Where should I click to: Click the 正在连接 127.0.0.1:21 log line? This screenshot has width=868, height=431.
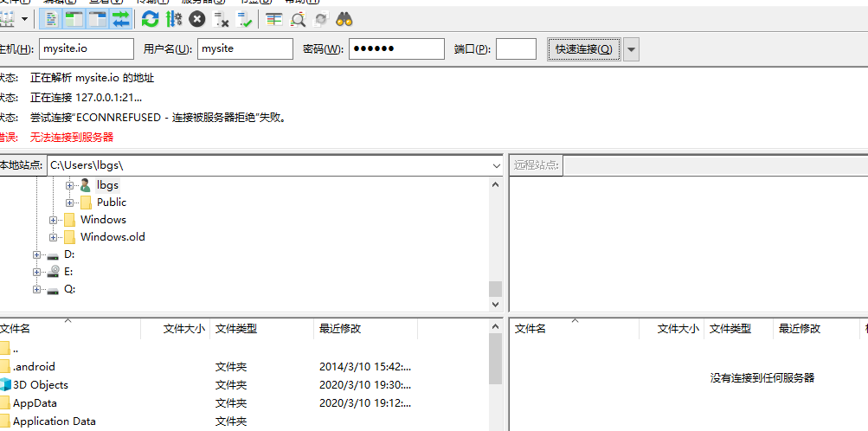86,98
